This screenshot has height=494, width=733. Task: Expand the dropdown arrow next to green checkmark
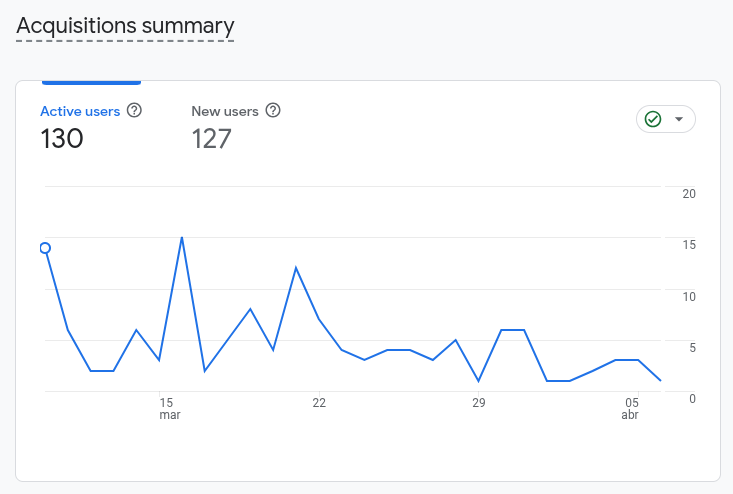point(680,120)
